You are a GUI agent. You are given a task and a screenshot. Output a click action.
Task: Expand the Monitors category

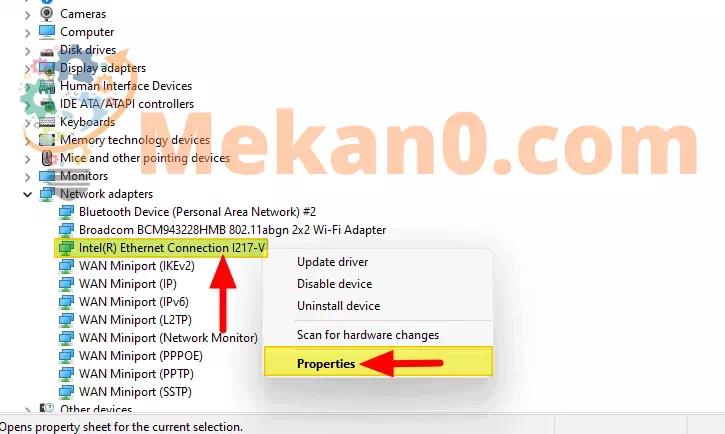[x=28, y=177]
